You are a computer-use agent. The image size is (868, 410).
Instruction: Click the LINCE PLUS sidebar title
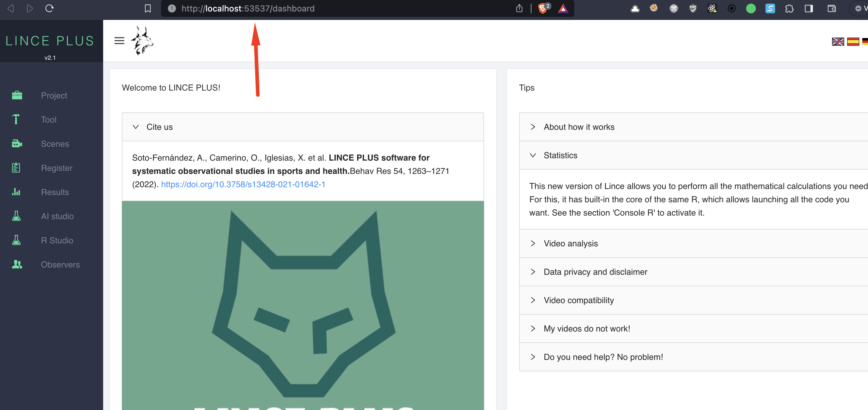[x=50, y=41]
